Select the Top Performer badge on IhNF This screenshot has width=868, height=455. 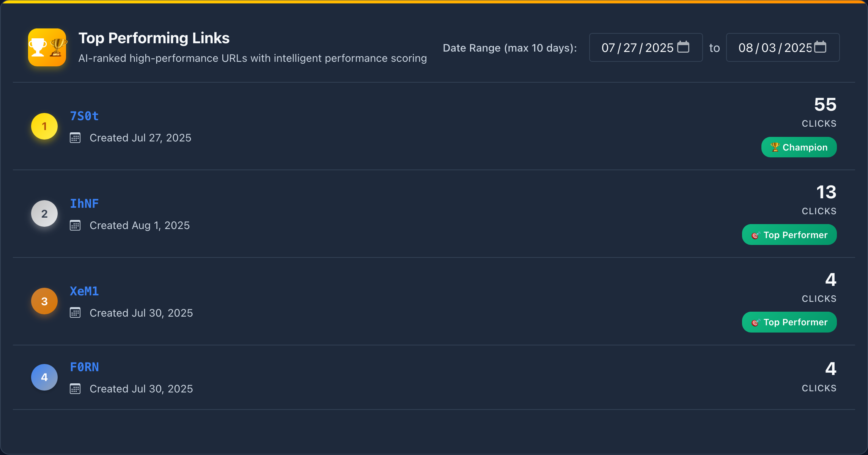point(789,234)
